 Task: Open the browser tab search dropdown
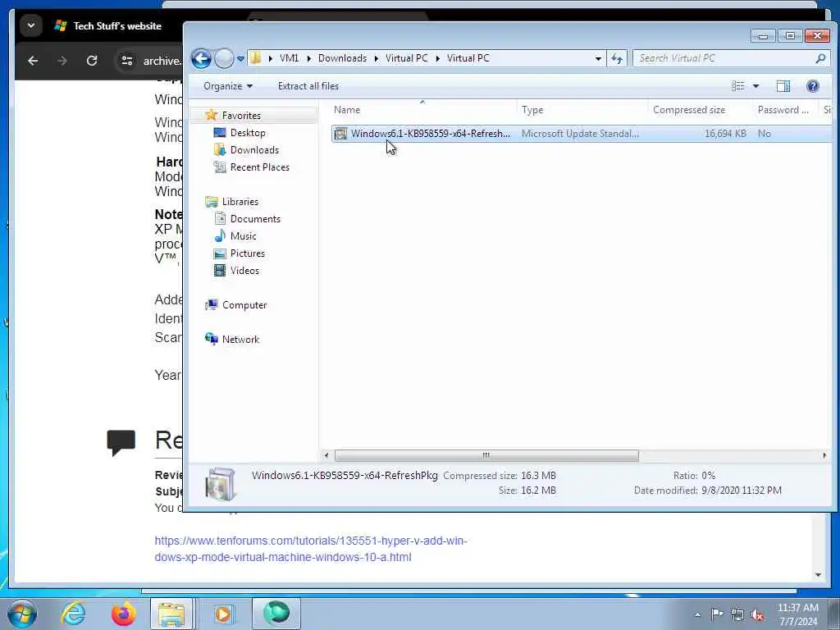point(31,25)
